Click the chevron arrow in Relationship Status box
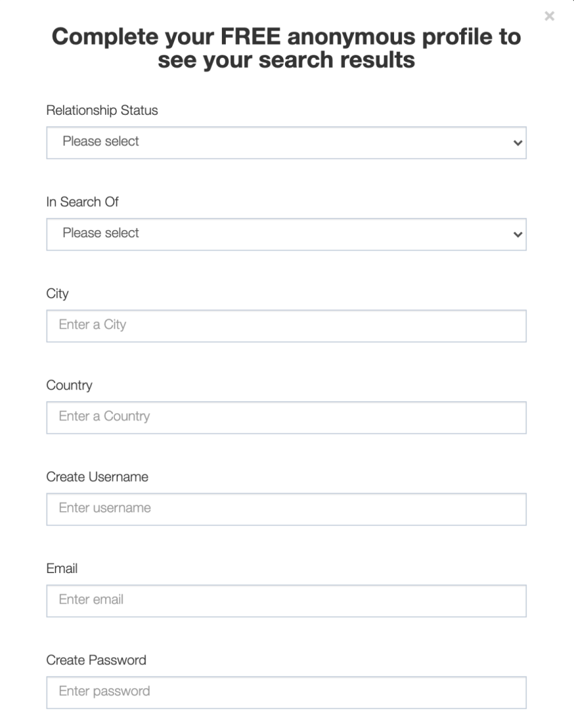Image resolution: width=574 pixels, height=728 pixels. (x=518, y=143)
